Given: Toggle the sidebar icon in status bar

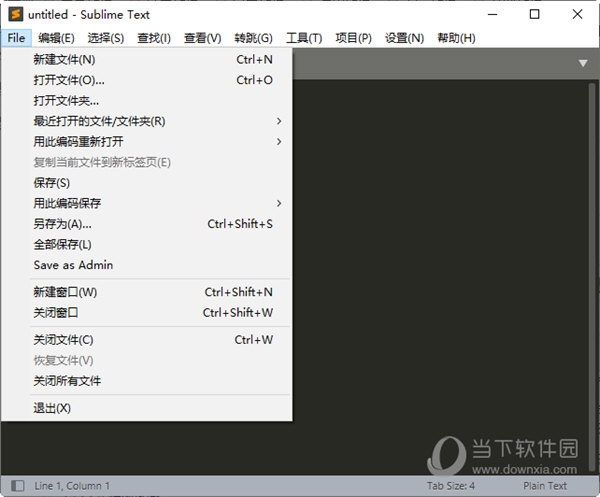Looking at the screenshot, I should [18, 486].
